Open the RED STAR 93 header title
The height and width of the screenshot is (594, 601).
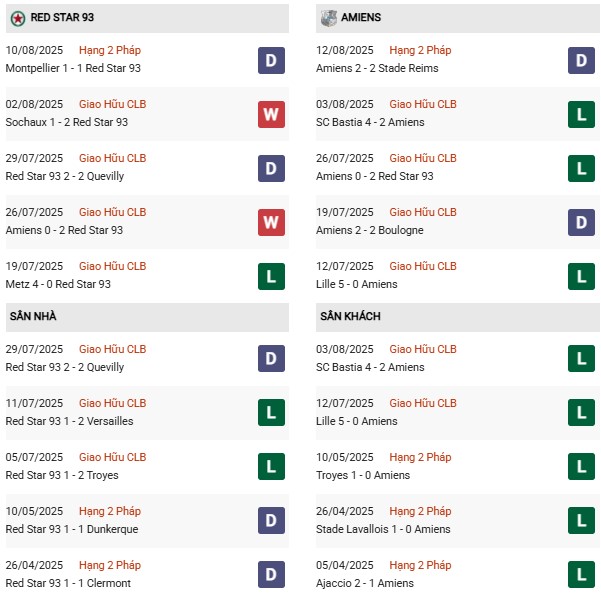(x=62, y=18)
